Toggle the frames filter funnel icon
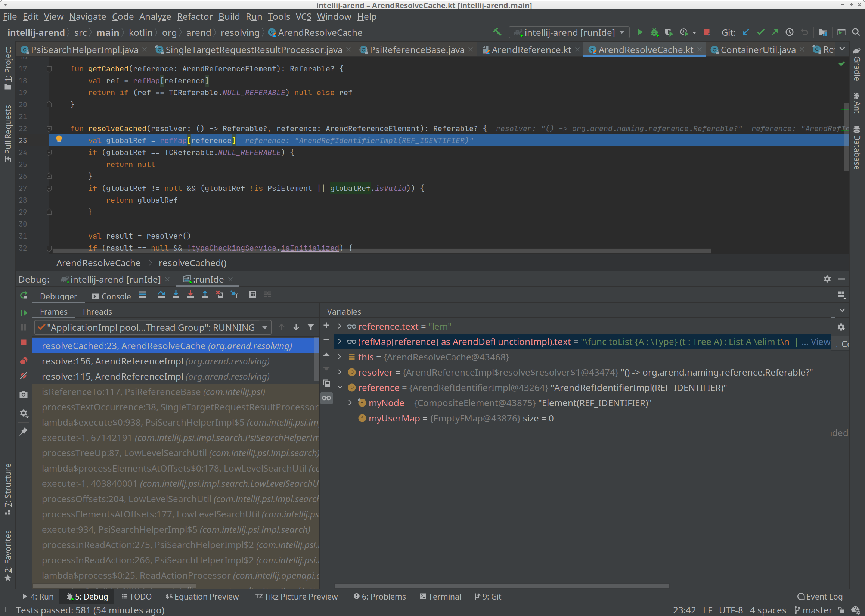The height and width of the screenshot is (616, 865). (311, 327)
